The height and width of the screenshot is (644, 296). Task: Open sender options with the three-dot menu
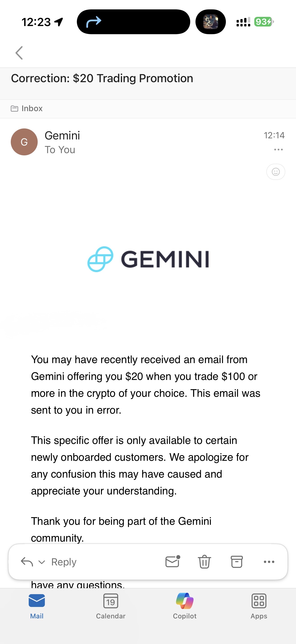pyautogui.click(x=278, y=149)
